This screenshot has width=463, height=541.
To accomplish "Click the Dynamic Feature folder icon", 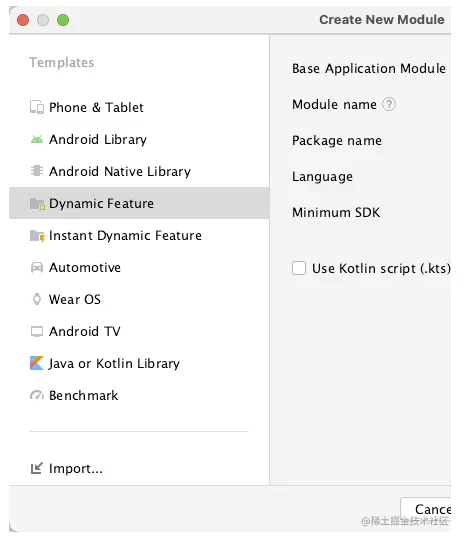I will coord(37,204).
